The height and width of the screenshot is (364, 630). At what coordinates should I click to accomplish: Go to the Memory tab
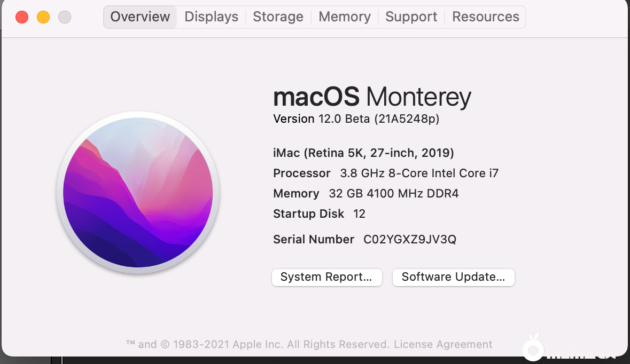(345, 17)
